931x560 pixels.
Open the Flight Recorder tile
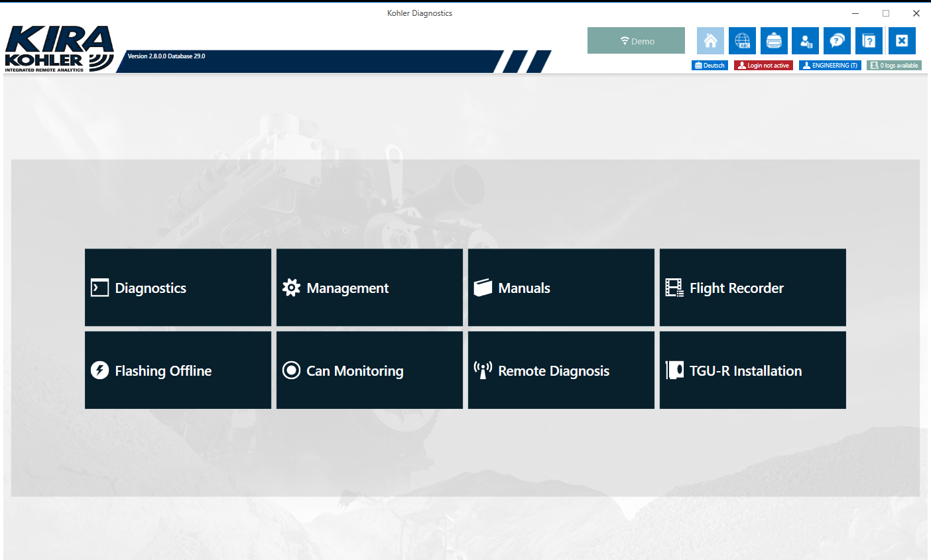(753, 288)
